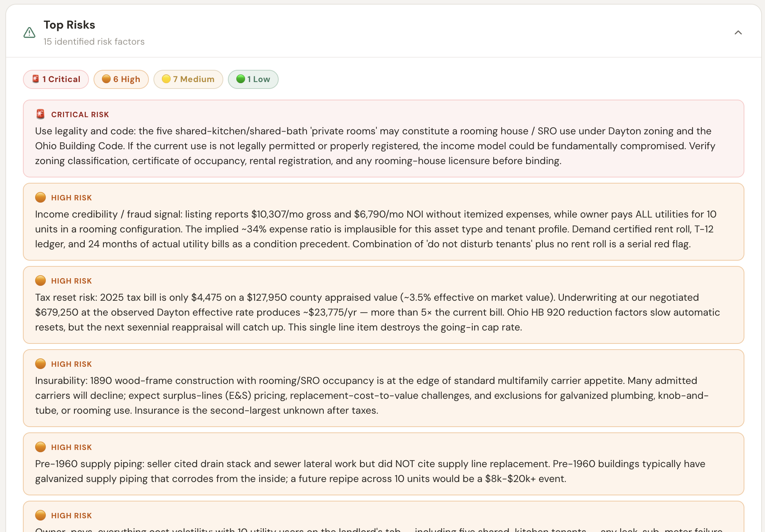
Task: Click the orange dot on the tax reset card
Action: (x=40, y=281)
